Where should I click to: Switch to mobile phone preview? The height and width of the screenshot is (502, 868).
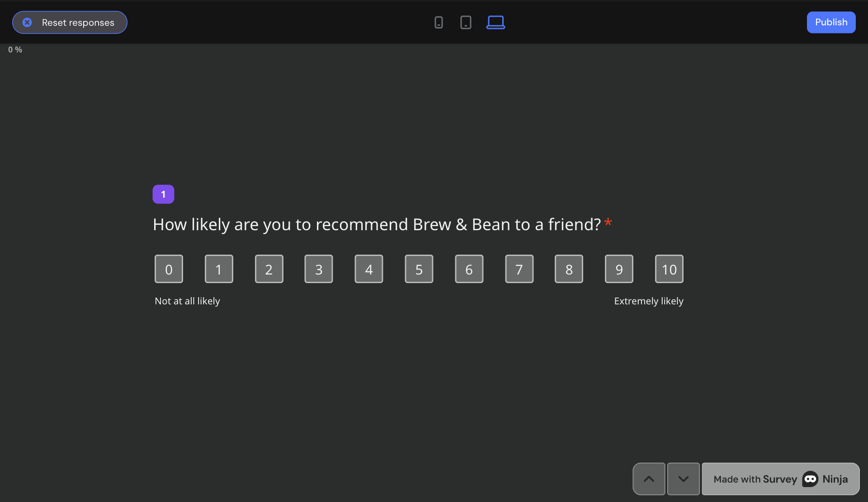click(x=439, y=22)
